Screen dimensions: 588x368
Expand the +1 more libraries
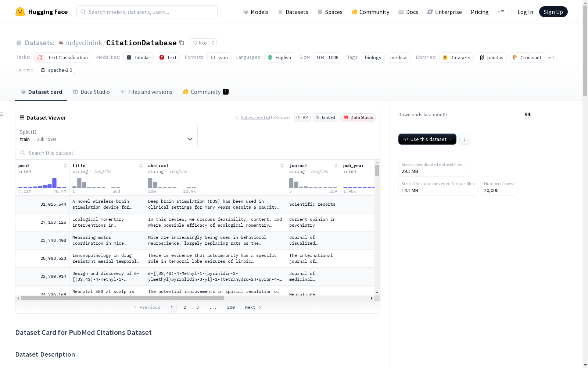click(551, 57)
